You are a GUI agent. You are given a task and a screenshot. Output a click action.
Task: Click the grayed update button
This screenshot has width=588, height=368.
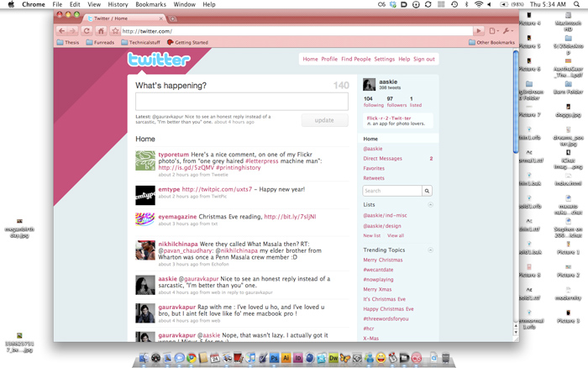point(324,120)
